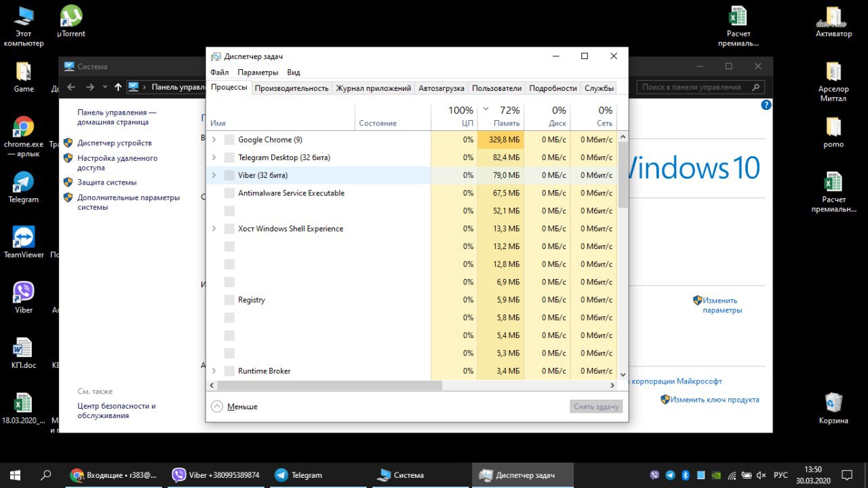Click Viber icon in system tray

(x=654, y=475)
